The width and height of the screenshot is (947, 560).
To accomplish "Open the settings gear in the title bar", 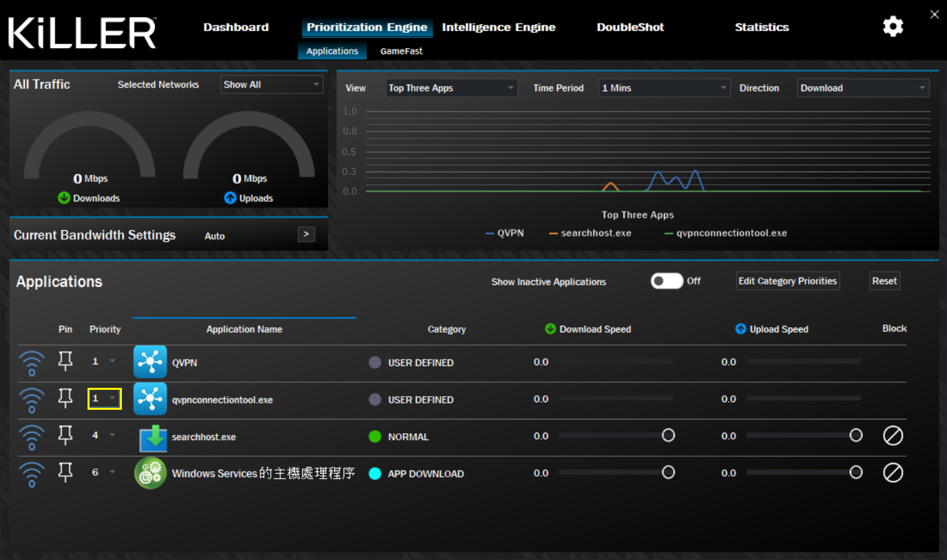I will [x=893, y=26].
